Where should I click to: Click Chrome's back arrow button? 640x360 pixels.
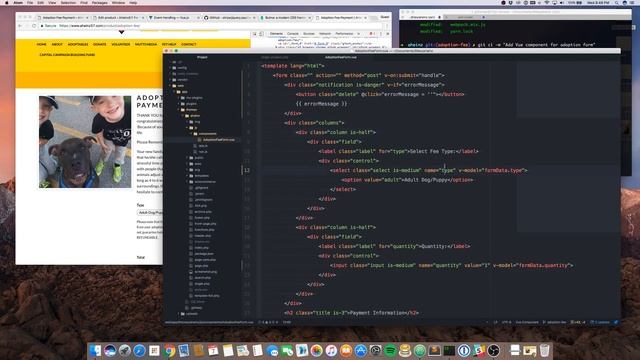click(20, 26)
